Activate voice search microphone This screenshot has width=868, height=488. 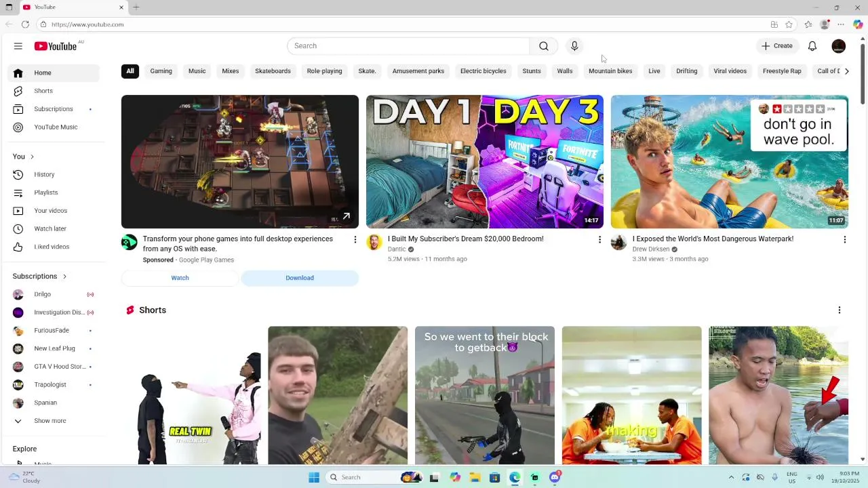click(x=574, y=46)
